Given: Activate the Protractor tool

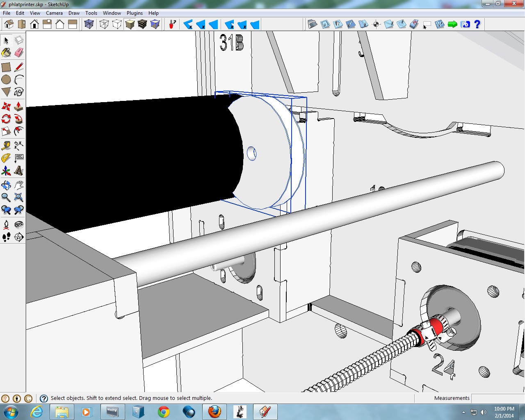Looking at the screenshot, I should (6, 158).
